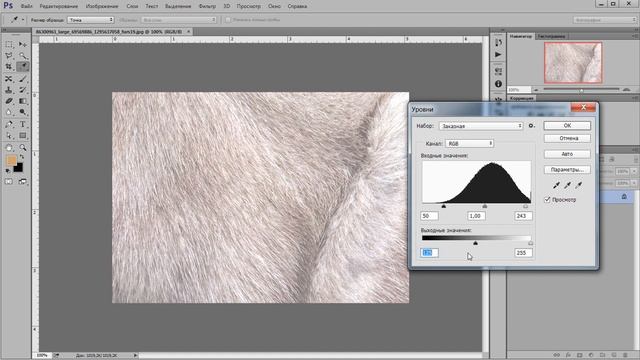Select the Rectangle shape tool
Screen dimensions: 640x360
click(22, 136)
